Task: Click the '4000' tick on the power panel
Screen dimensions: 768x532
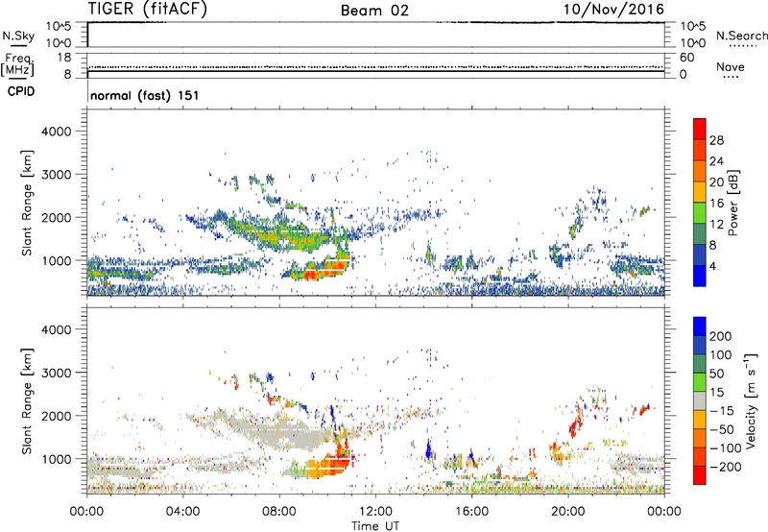Action: pos(57,132)
